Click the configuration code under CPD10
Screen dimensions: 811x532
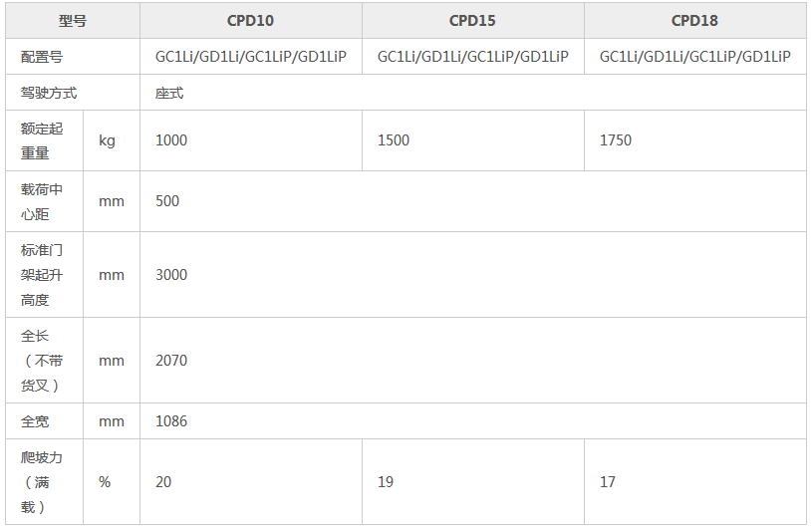(x=251, y=57)
